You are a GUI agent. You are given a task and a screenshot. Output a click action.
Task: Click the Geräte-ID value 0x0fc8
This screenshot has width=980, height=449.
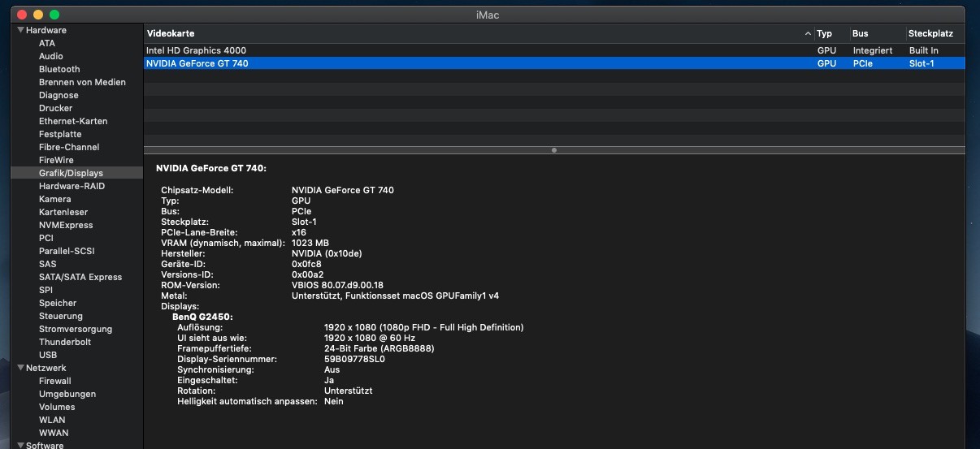click(x=306, y=264)
